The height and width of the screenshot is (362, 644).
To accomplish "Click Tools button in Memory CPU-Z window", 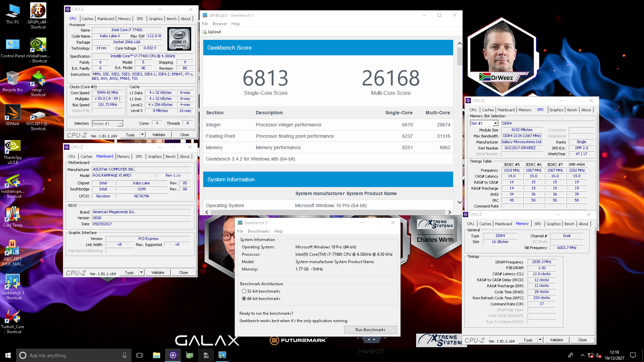I will 528,340.
